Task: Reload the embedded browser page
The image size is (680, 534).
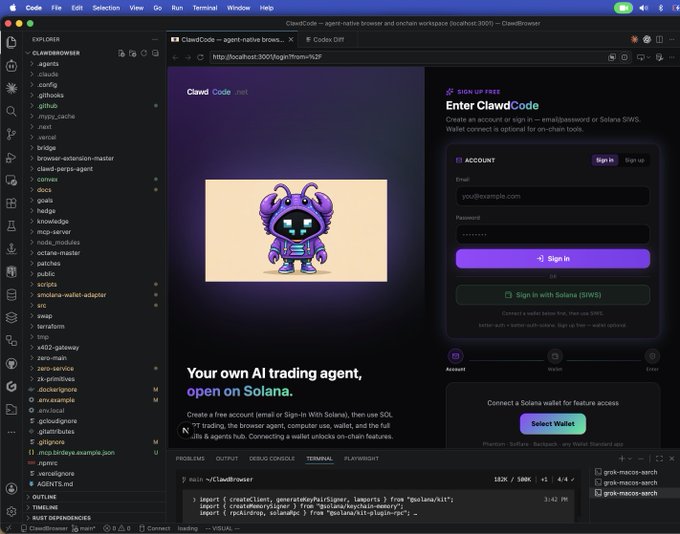Action: pyautogui.click(x=200, y=57)
